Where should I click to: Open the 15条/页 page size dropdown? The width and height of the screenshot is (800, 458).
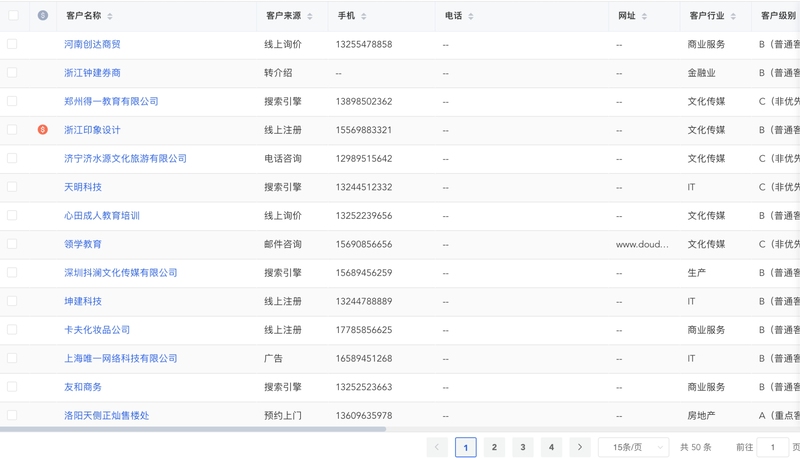pyautogui.click(x=633, y=447)
